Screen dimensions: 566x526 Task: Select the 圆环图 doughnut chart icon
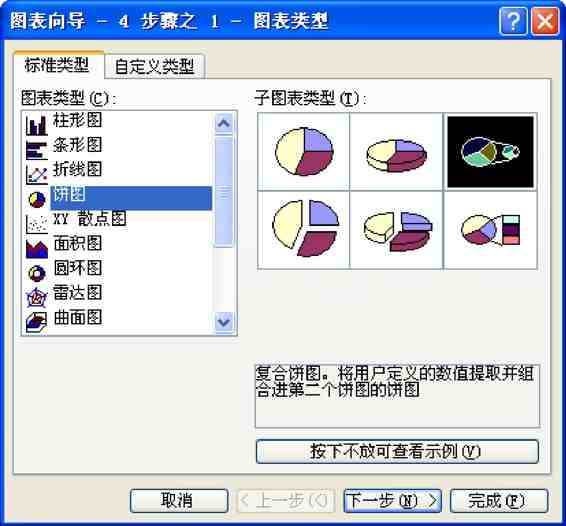click(36, 273)
